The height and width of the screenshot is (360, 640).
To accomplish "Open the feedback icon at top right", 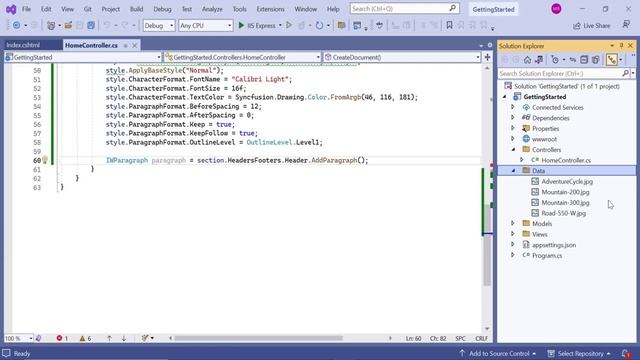I will (x=626, y=25).
